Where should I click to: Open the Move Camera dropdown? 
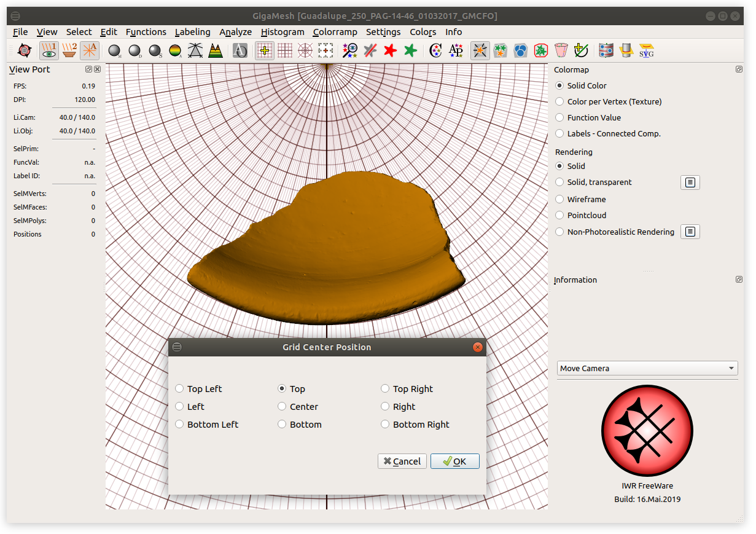[647, 368]
